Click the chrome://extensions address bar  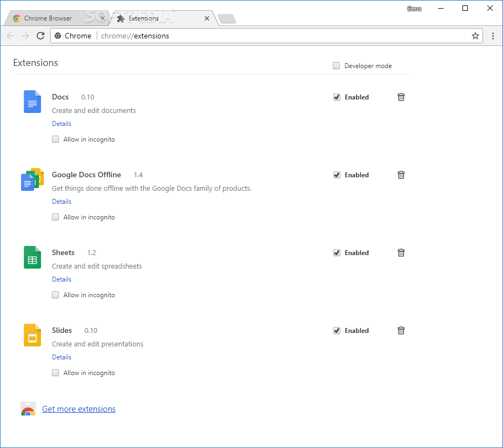(266, 36)
